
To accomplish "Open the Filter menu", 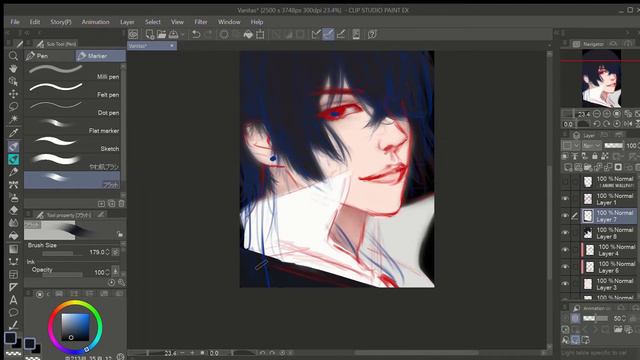I will pos(201,22).
